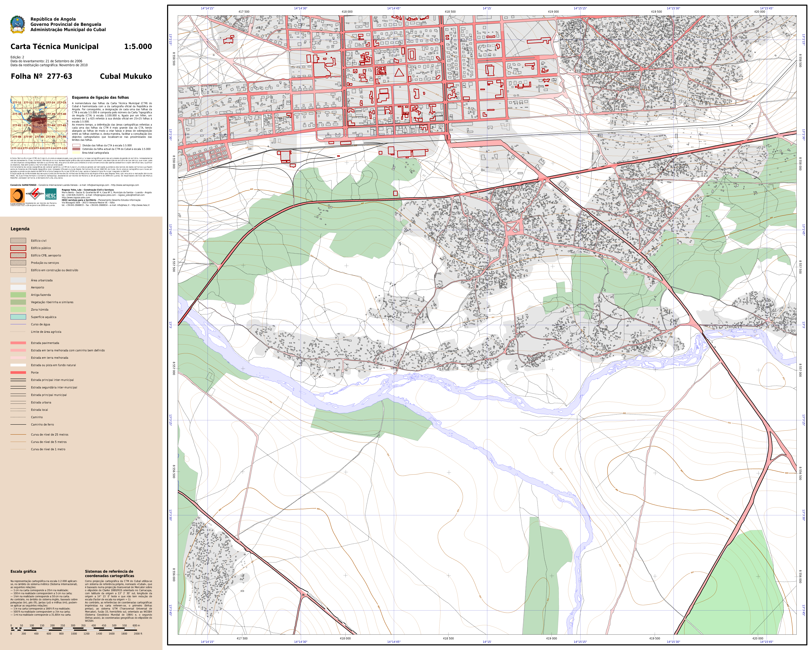Select the 'Estrada pavimentada' pink swatch
Screen dimensions: 812x650
pyautogui.click(x=18, y=343)
